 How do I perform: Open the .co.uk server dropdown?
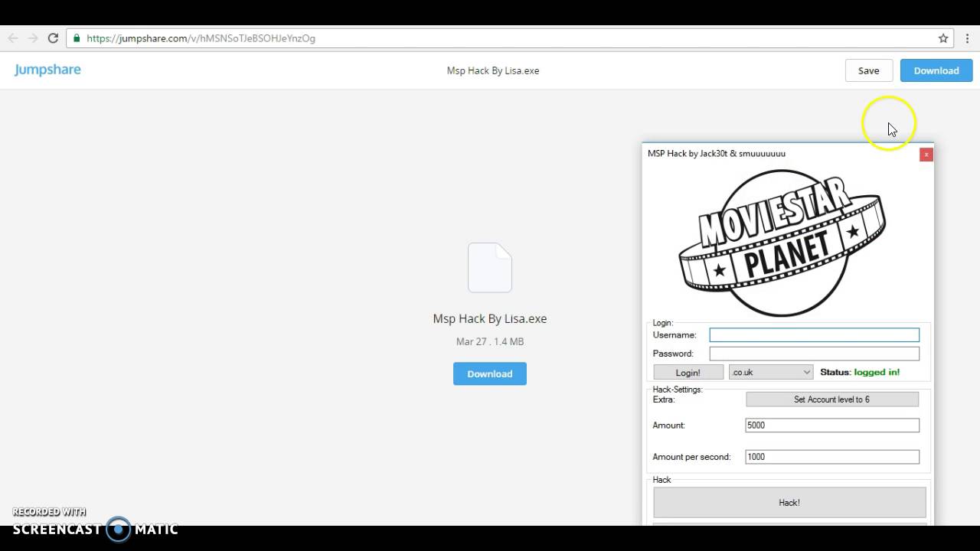pyautogui.click(x=771, y=373)
